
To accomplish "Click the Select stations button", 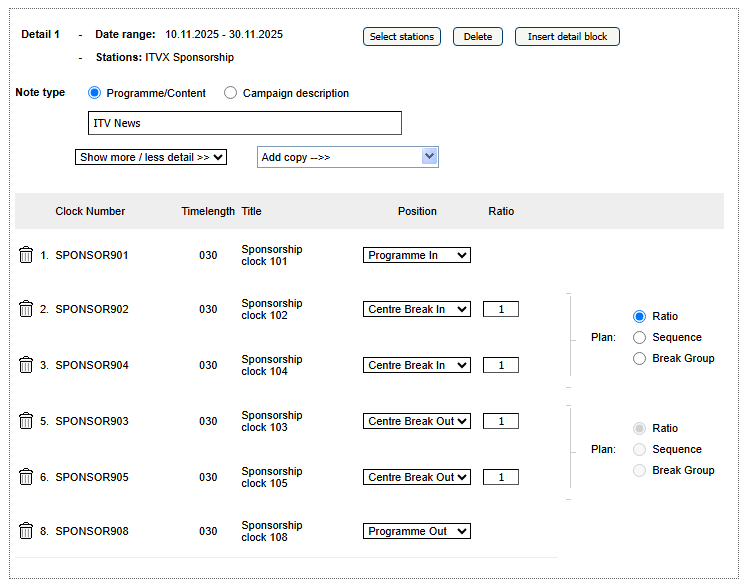I will click(x=402, y=37).
